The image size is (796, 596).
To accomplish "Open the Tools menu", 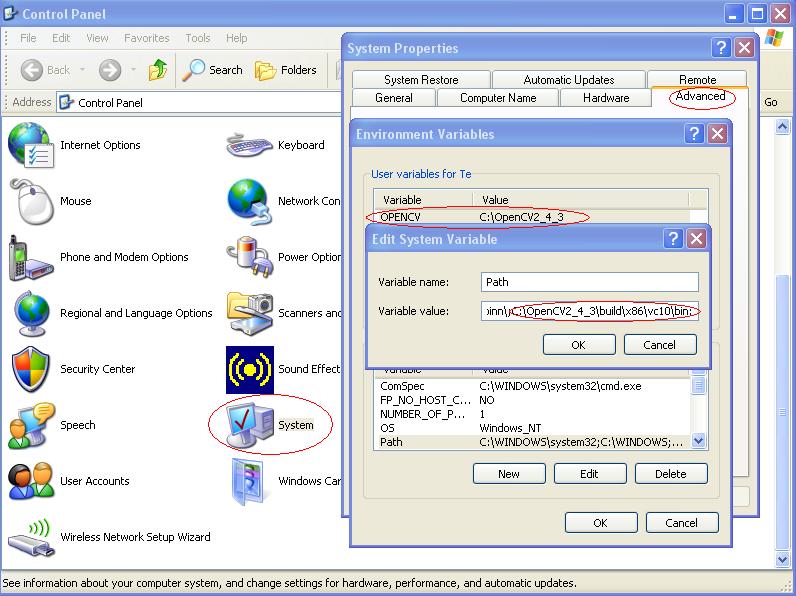I will [x=197, y=38].
